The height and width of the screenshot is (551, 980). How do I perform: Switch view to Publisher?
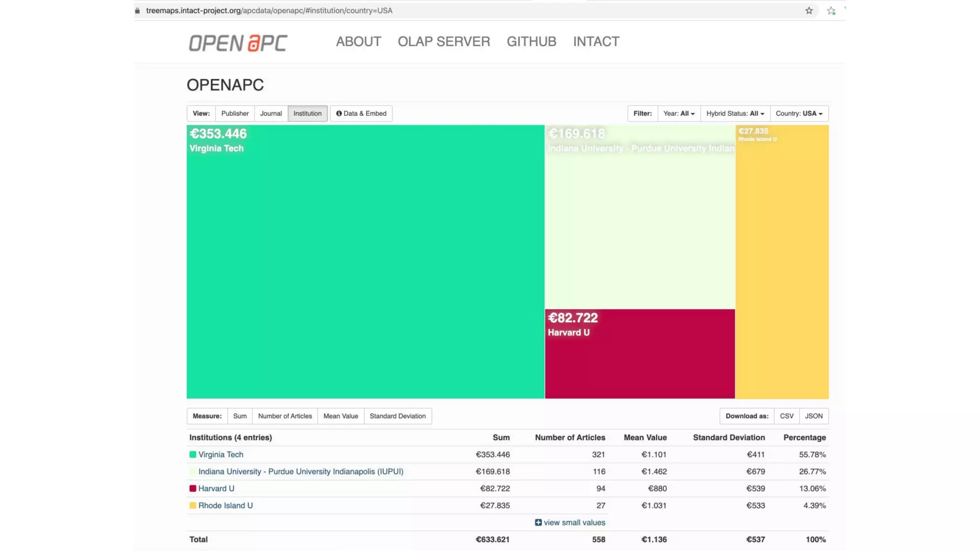point(235,113)
